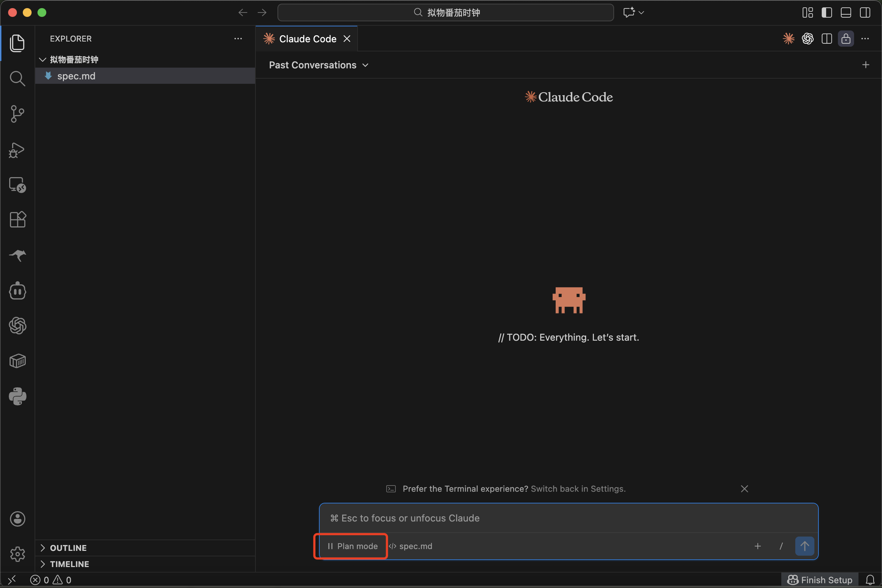
Task: Toggle the bottom panel
Action: [846, 12]
